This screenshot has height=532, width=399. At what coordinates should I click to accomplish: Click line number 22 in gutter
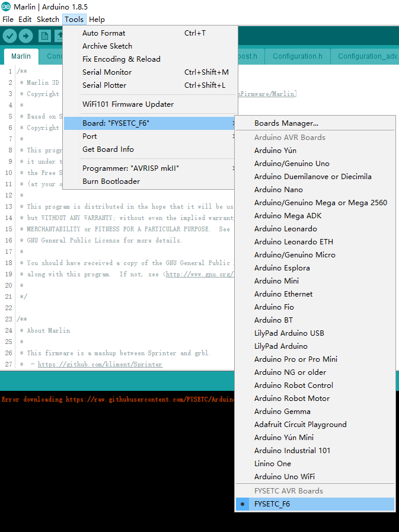click(8, 308)
